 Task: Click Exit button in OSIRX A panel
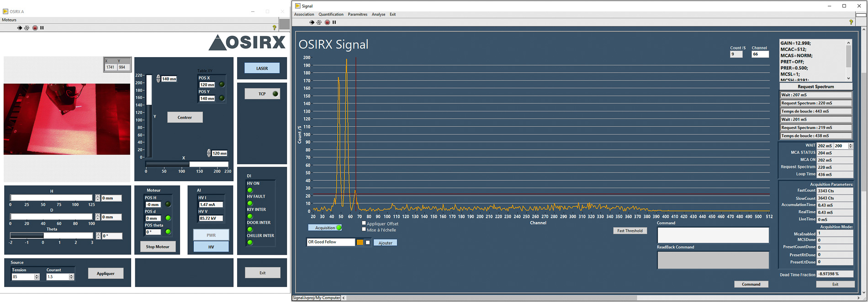[263, 273]
